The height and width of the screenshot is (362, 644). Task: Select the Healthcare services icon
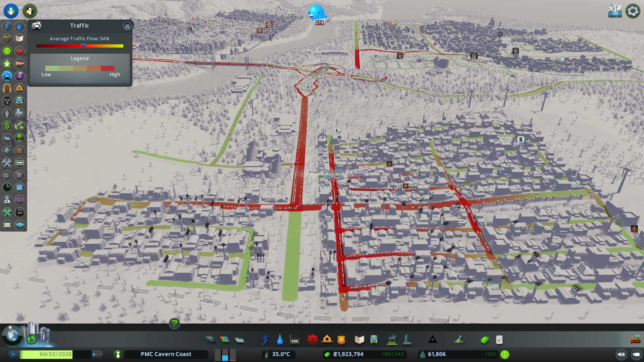312,340
